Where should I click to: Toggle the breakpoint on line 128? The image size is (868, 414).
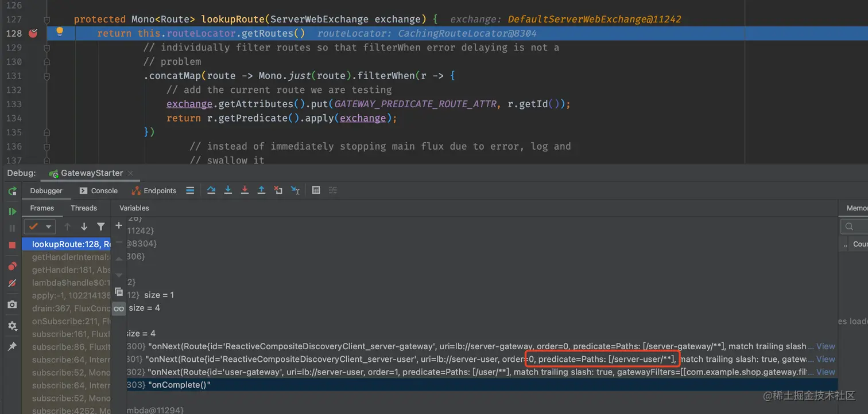point(33,33)
